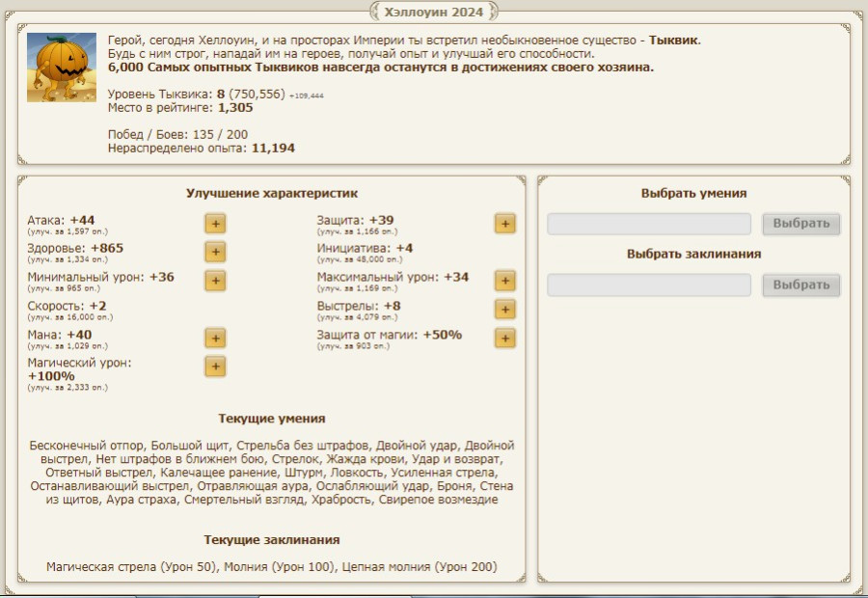Click the Хэллоуин 2024 title banner
This screenshot has width=868, height=598.
coord(434,12)
